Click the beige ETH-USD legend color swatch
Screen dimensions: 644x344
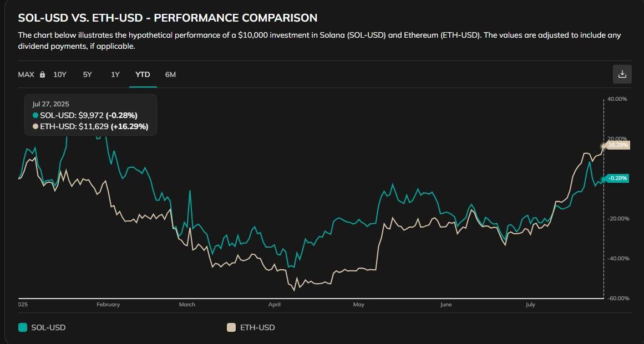tap(231, 327)
